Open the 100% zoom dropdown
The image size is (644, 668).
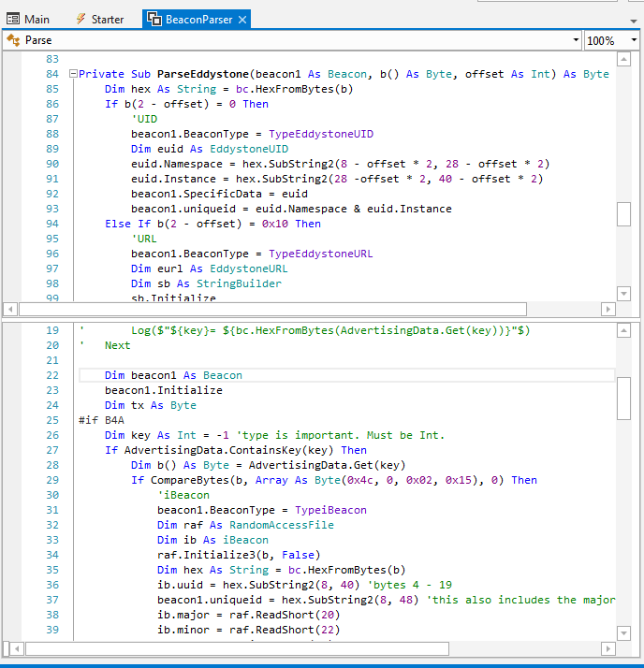pos(634,40)
